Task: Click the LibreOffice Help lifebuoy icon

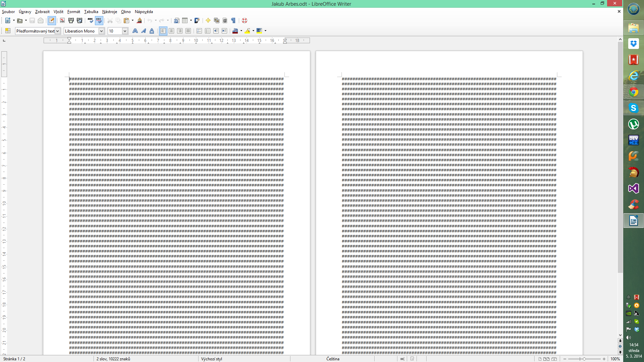Action: pos(245,21)
